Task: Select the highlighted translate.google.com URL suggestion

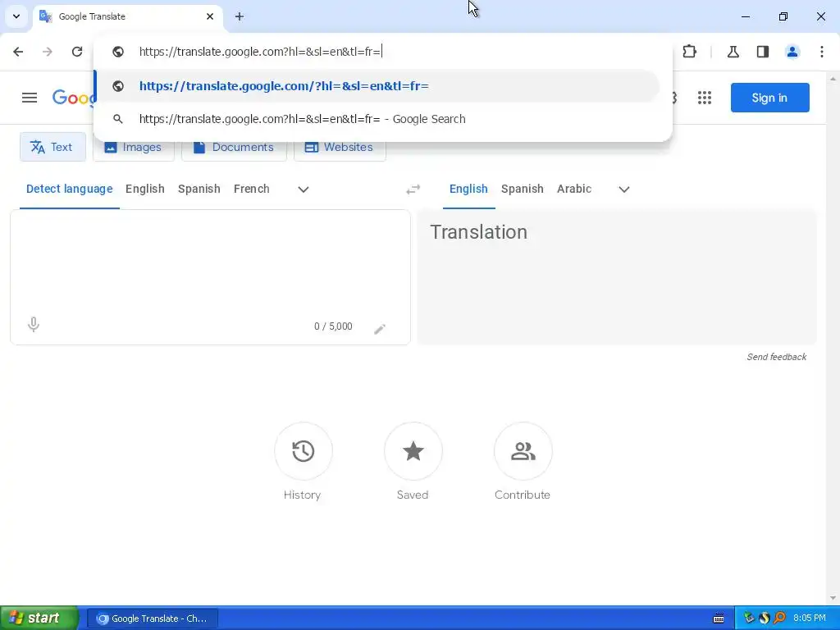Action: [x=377, y=85]
